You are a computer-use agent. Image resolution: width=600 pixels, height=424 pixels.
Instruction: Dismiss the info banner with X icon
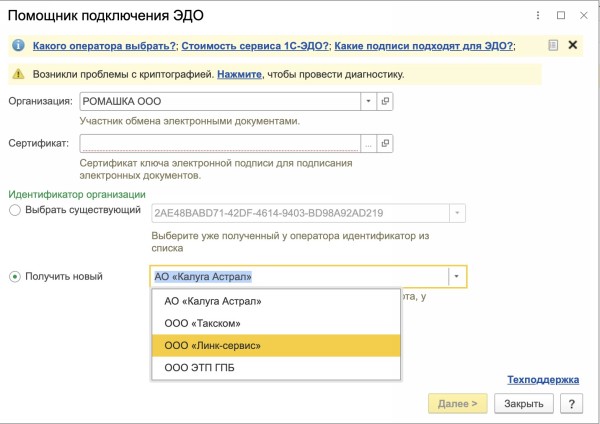tap(573, 45)
